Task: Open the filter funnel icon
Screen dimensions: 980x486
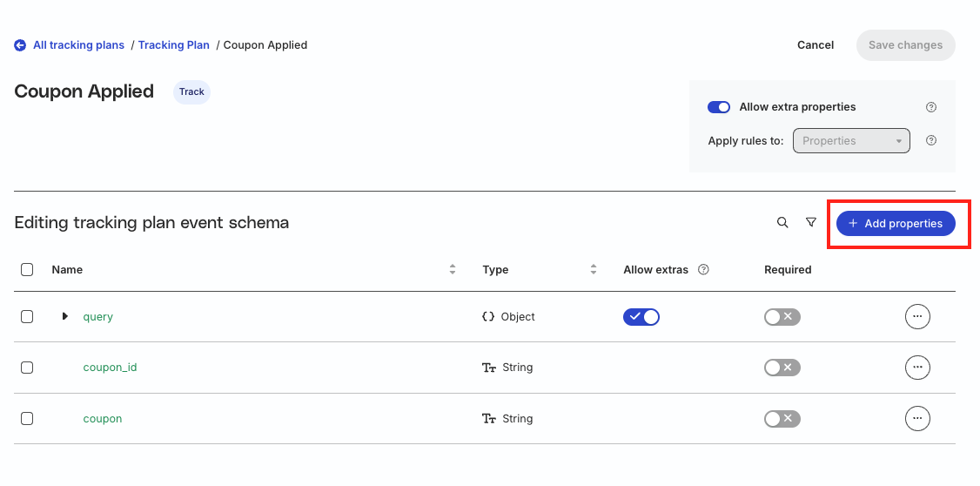Action: click(810, 223)
